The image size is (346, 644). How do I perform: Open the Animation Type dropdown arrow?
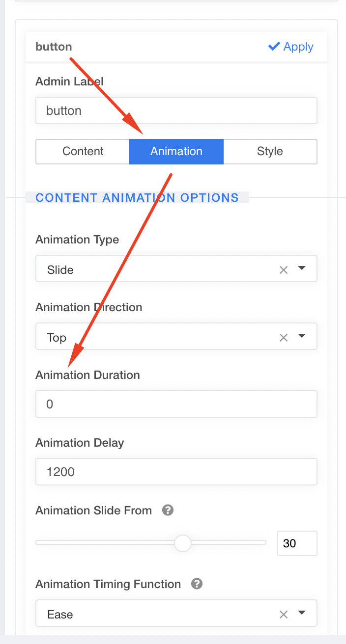[x=302, y=269]
